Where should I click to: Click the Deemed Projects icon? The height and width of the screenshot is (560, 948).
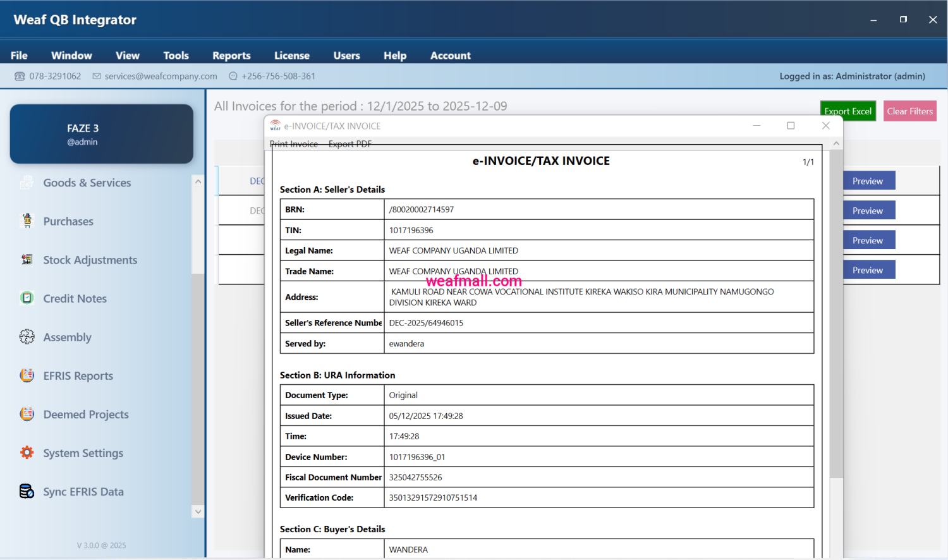[27, 414]
